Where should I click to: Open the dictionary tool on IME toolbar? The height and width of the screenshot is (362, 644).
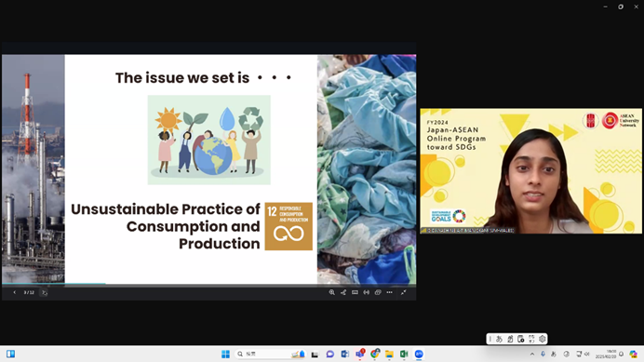tap(521, 339)
